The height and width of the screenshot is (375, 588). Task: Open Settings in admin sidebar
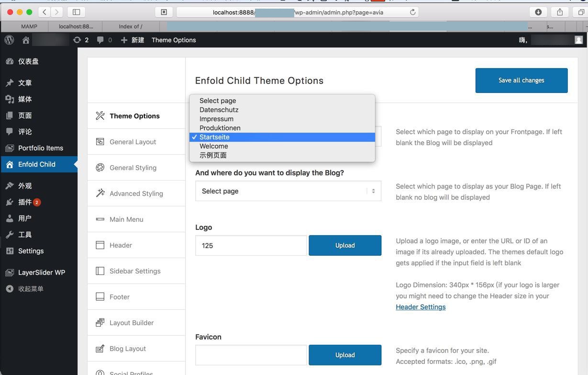pyautogui.click(x=39, y=251)
